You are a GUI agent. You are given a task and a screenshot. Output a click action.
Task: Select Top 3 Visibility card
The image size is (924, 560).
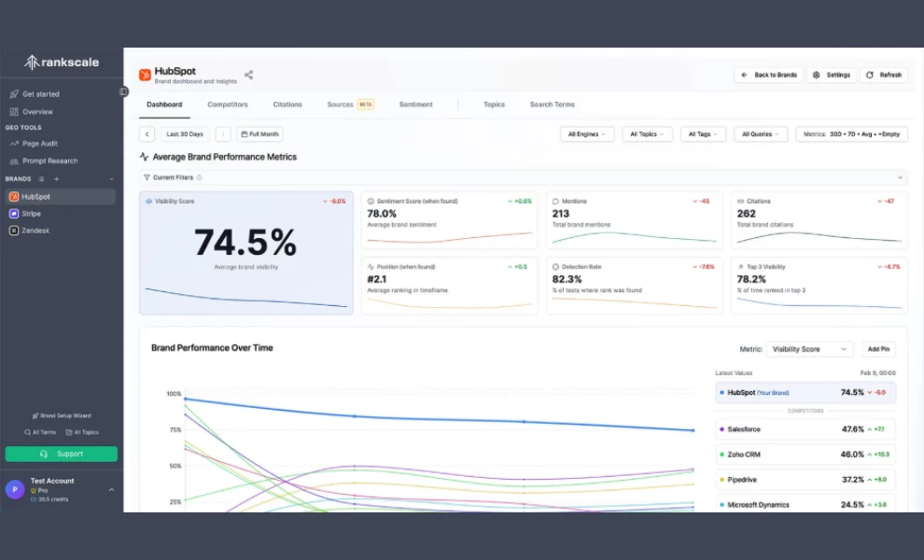point(819,286)
